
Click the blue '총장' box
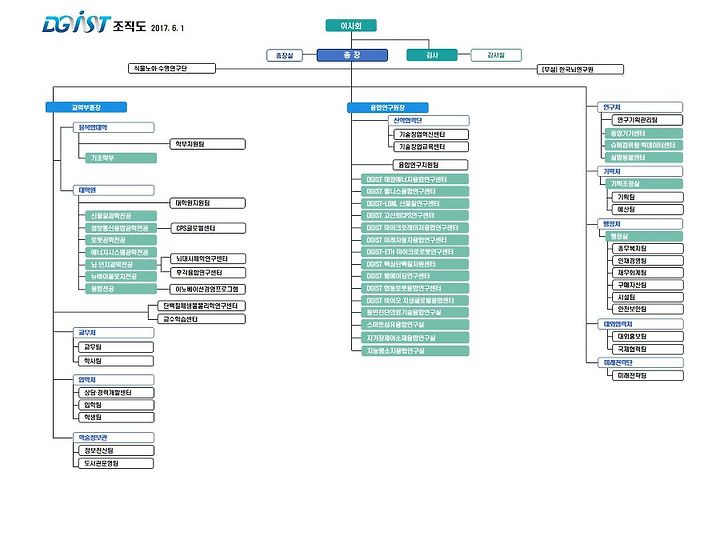click(x=352, y=55)
